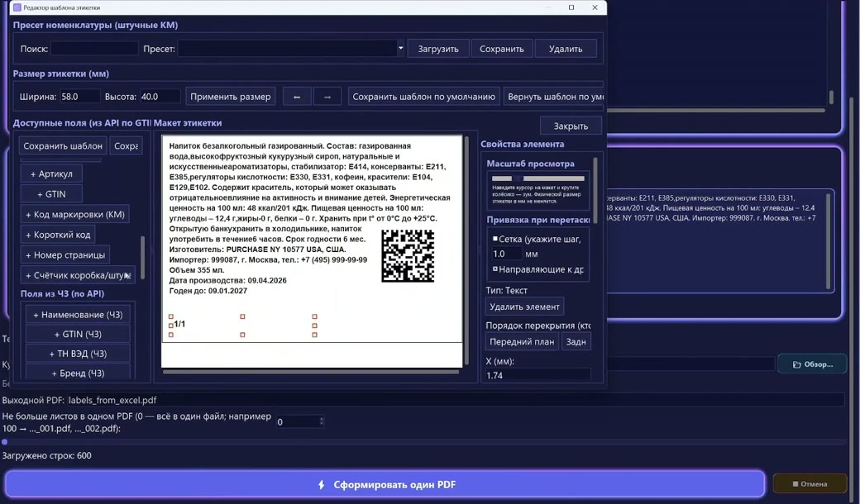Click the Передний план button

522,341
